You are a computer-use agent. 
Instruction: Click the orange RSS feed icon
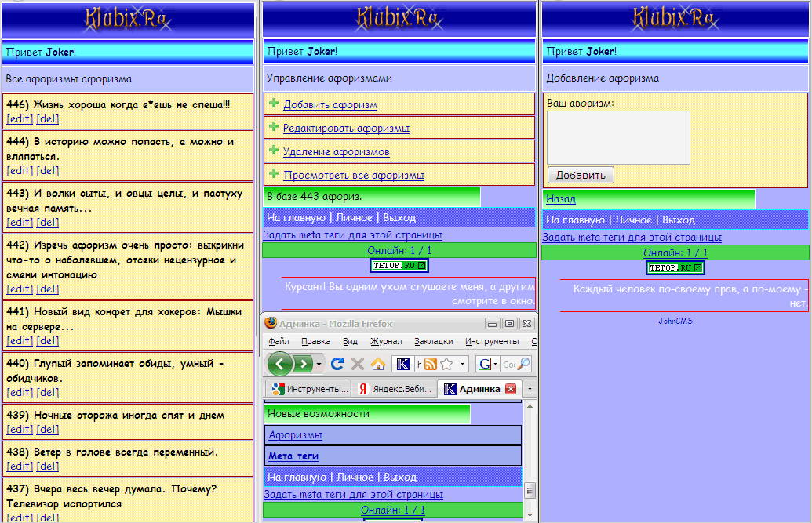coord(430,364)
